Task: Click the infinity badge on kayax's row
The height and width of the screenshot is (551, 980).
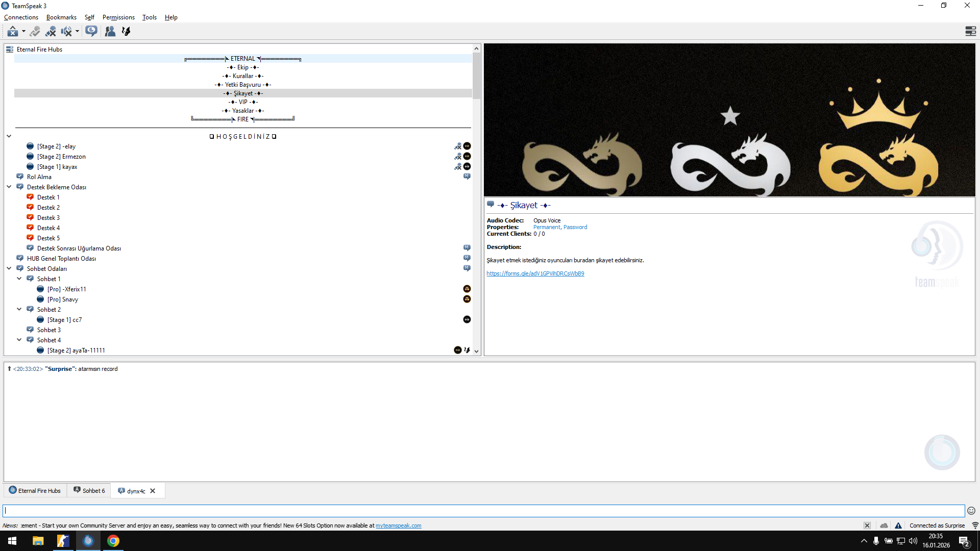Action: [467, 167]
